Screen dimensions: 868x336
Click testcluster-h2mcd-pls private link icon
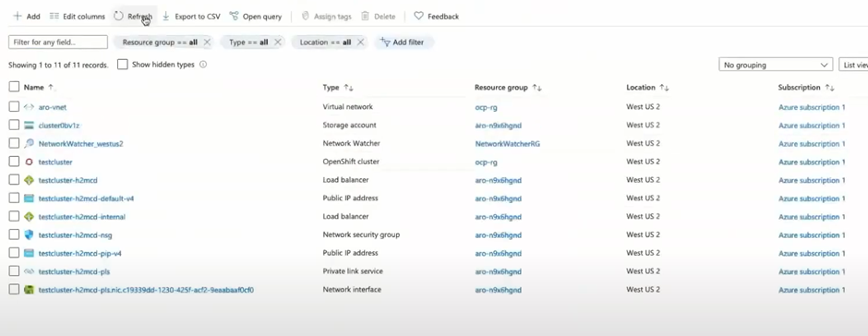click(30, 271)
